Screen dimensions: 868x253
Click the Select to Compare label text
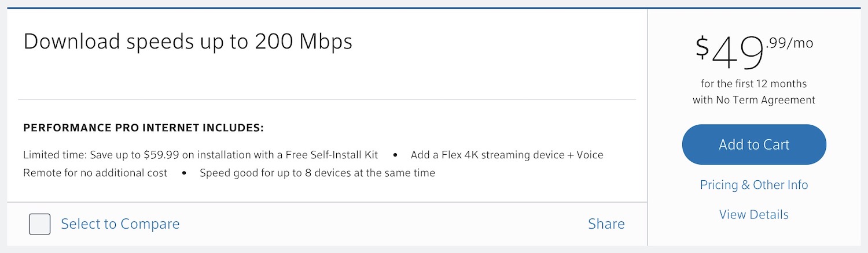(x=120, y=224)
